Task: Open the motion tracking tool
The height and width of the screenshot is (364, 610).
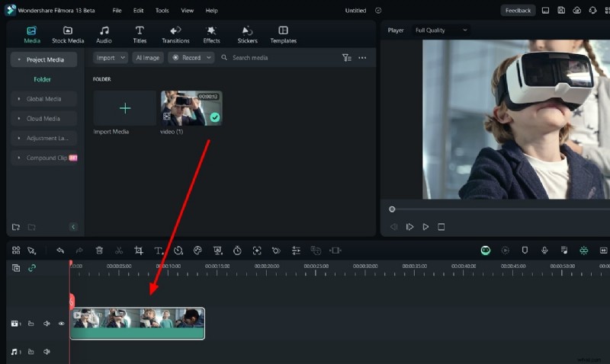Action: [257, 251]
